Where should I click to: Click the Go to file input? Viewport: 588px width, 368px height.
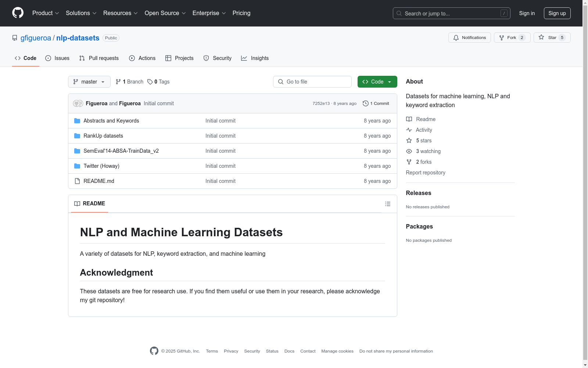(x=312, y=82)
